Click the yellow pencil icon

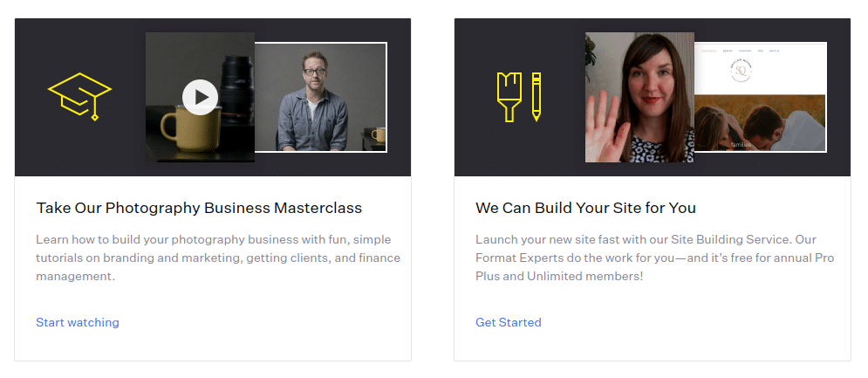pos(536,97)
